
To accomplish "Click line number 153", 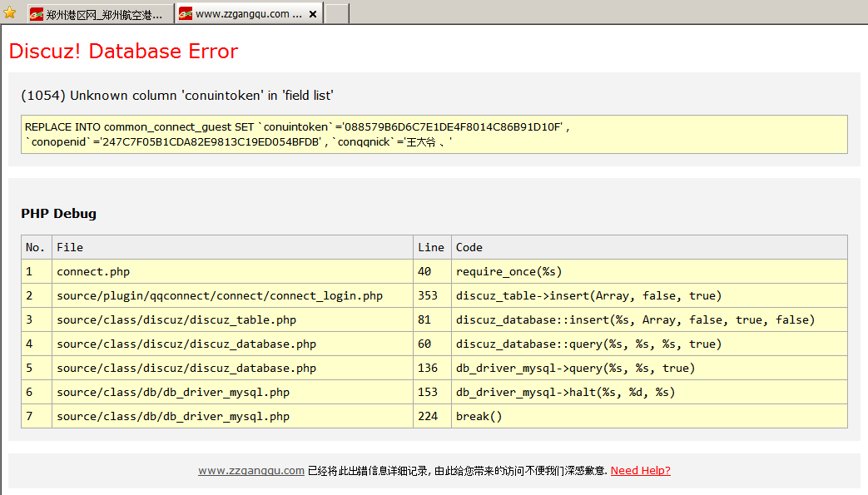I will coord(428,393).
